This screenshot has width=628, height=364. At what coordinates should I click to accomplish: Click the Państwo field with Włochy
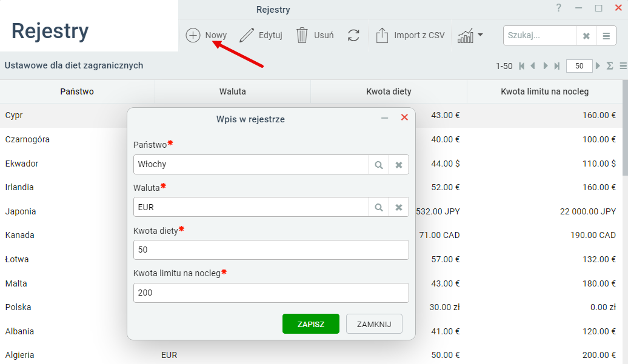[251, 164]
